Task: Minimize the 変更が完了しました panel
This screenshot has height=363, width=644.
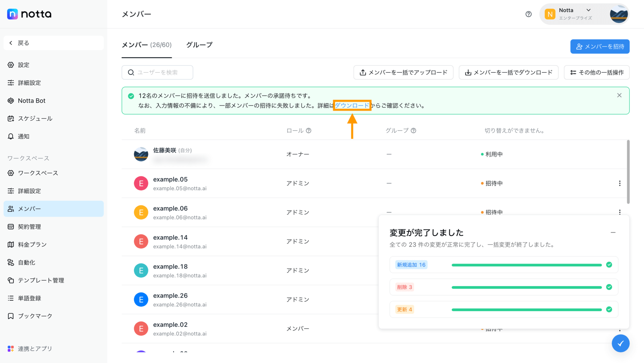Action: coord(613,232)
